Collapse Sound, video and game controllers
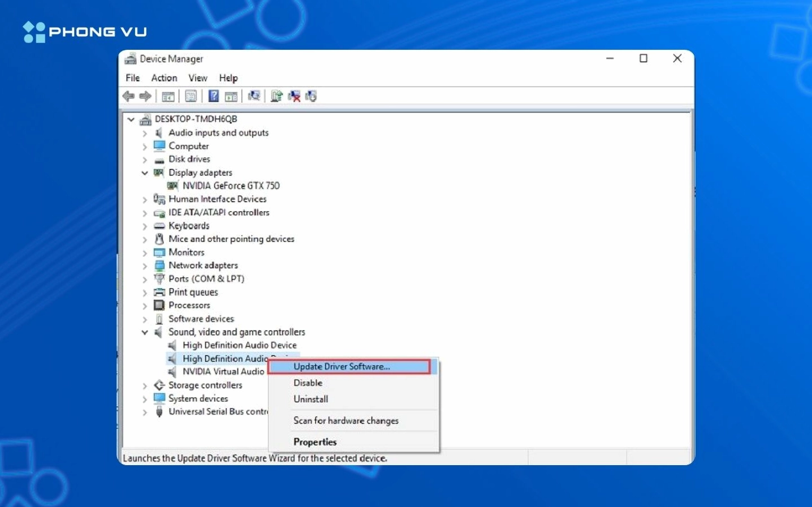Screen dimensions: 812x507 pyautogui.click(x=145, y=333)
